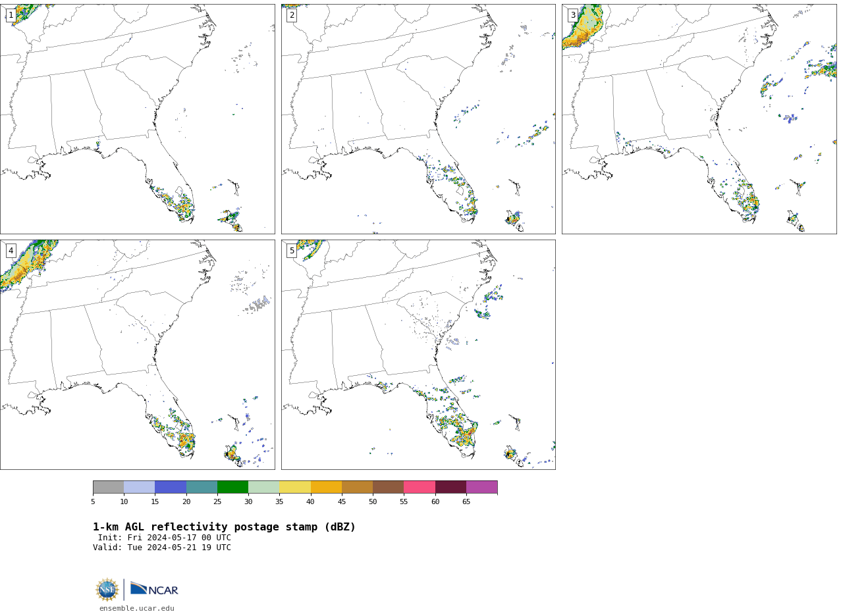Select the blue 15-20 dBZ swatch
Viewport: 843px width, 616px height.
coord(171,487)
